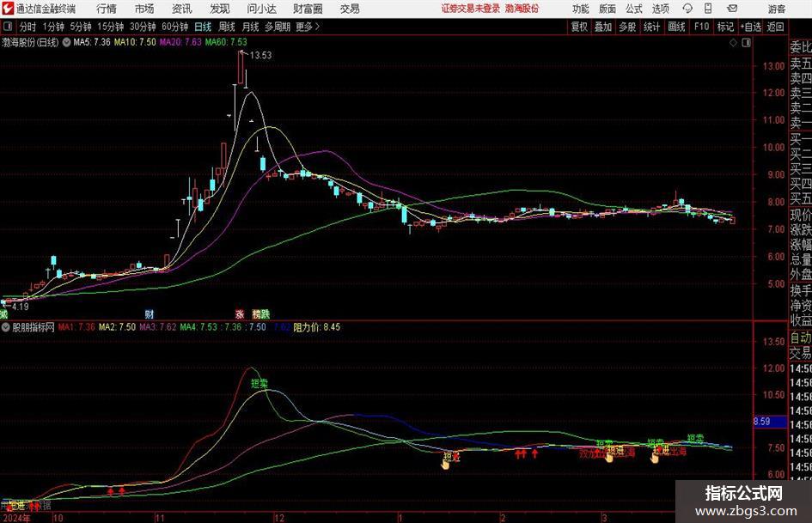Expand the main chart indicator dropdown arrow
Image resolution: width=812 pixels, height=523 pixels.
[66, 42]
